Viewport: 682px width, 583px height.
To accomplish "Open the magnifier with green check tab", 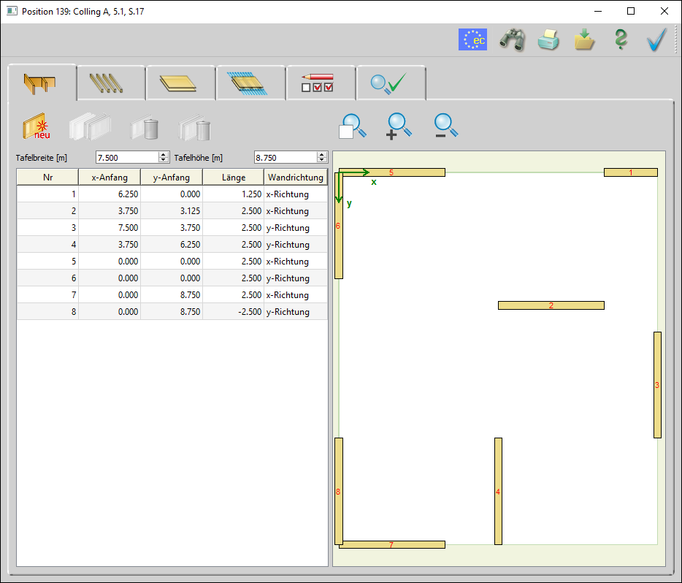I will pos(390,83).
